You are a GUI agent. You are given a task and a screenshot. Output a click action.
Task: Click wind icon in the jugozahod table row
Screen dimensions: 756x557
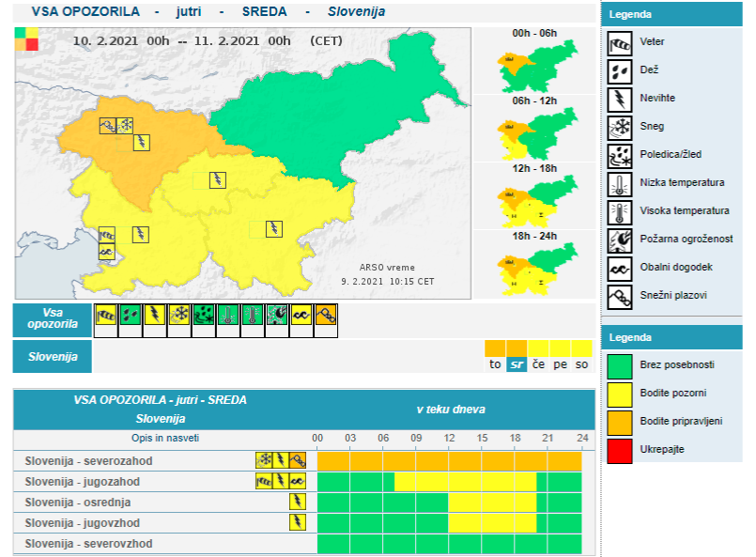coord(265,481)
